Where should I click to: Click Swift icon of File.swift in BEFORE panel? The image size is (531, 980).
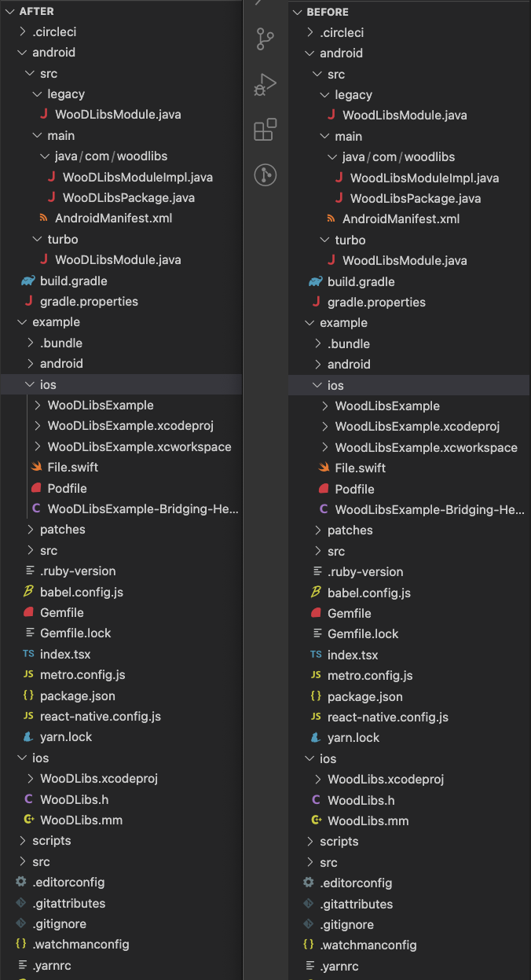(x=324, y=468)
